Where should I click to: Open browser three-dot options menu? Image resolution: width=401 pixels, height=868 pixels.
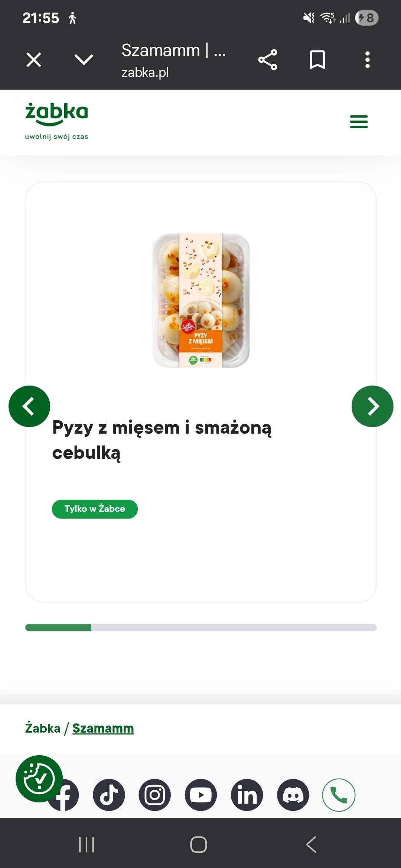pos(367,60)
